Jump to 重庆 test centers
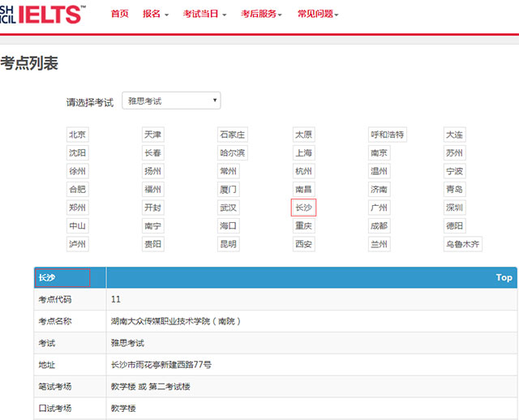This screenshot has height=420, width=519. pyautogui.click(x=303, y=225)
